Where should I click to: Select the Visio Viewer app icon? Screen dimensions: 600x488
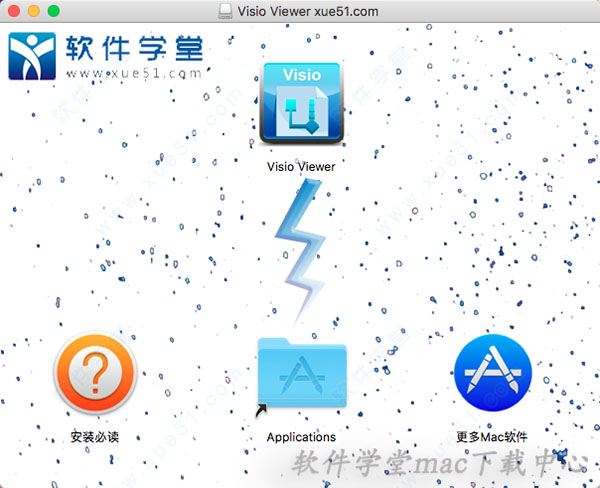coord(302,104)
